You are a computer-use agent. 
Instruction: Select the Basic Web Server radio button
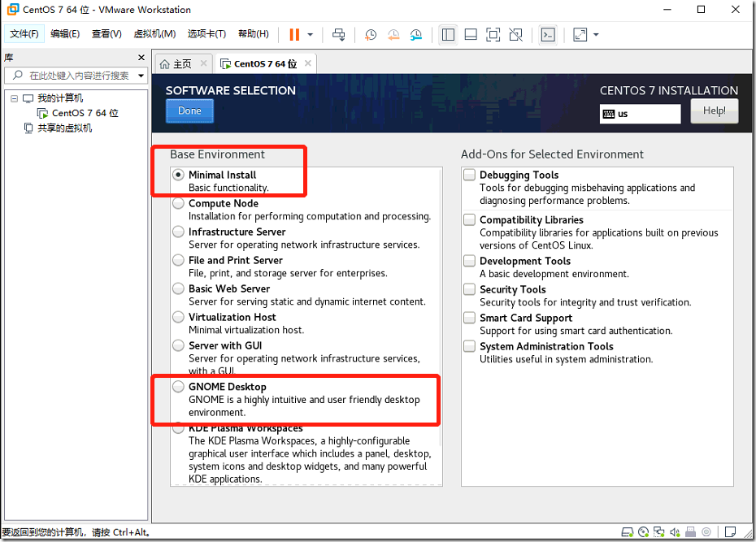pos(178,288)
